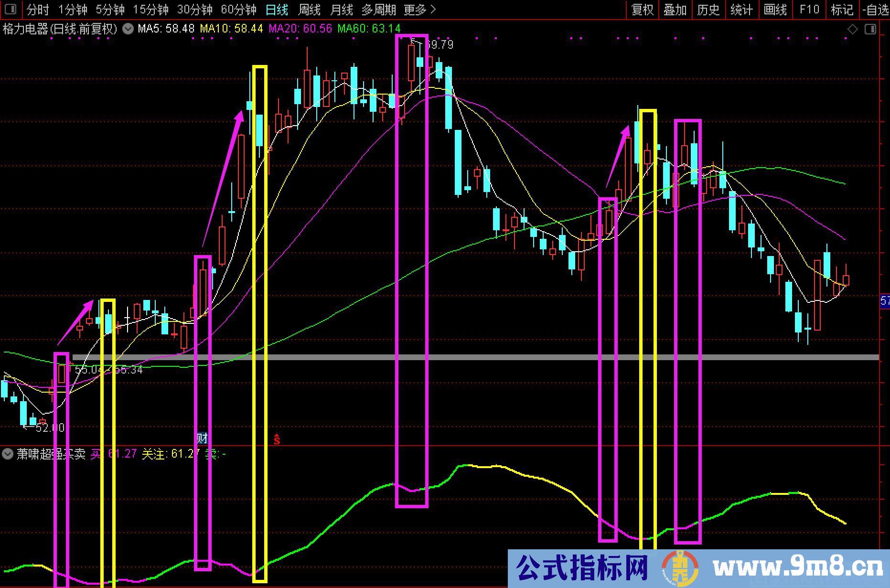The image size is (890, 588).
Task: Activate the 画线 drawing tools
Action: point(775,10)
